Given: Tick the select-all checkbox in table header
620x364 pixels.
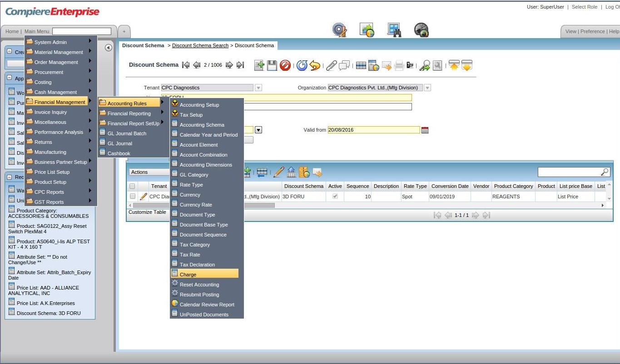Looking at the screenshot, I should pyautogui.click(x=132, y=186).
